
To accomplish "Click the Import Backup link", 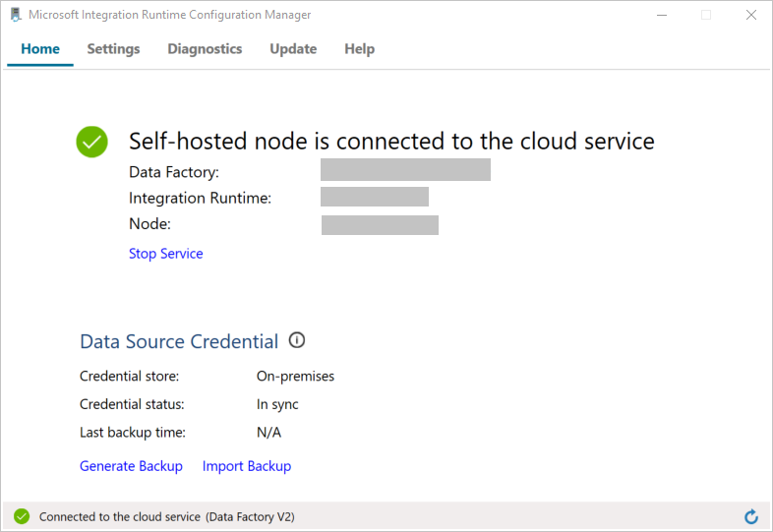I will (247, 466).
